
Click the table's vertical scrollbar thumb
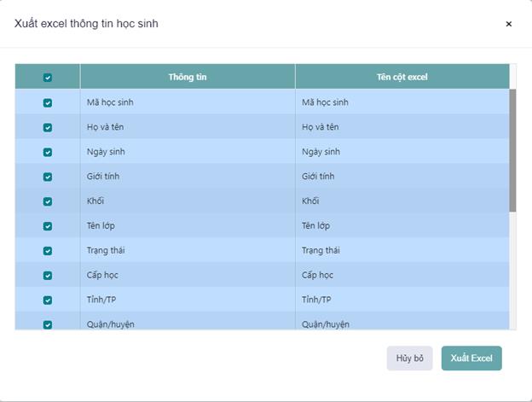512,149
